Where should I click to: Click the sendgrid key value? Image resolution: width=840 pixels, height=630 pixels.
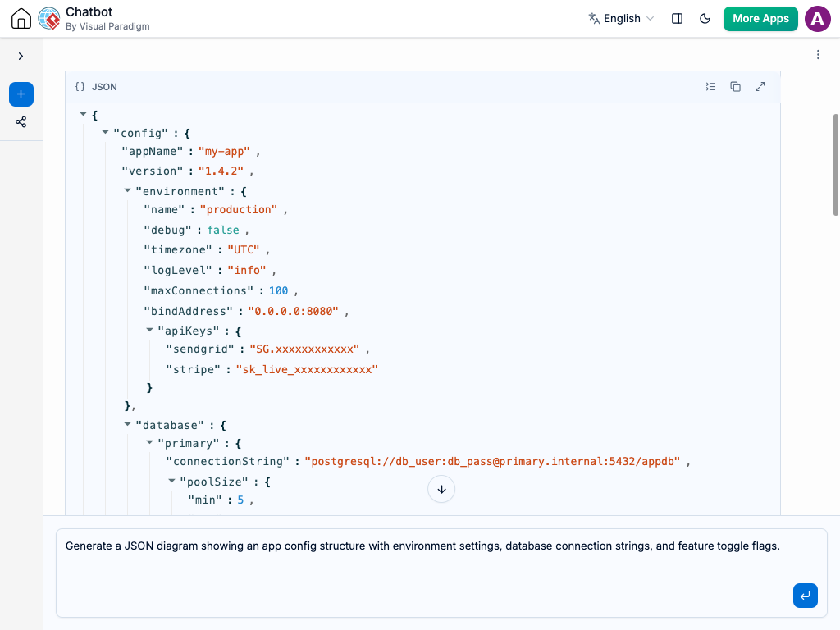[x=305, y=349]
